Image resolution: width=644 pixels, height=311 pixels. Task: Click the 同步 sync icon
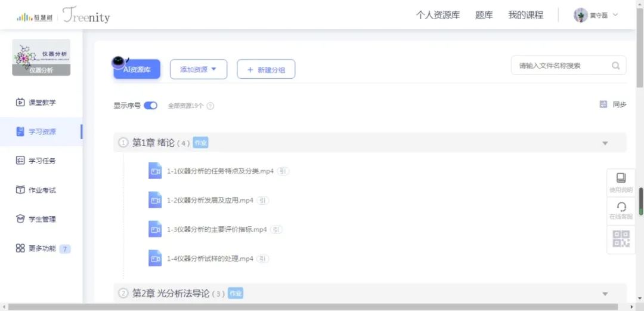(603, 104)
